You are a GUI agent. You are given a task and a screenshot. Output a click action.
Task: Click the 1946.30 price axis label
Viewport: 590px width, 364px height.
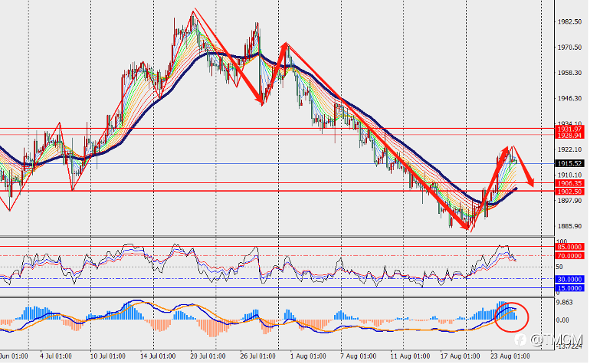pos(569,99)
